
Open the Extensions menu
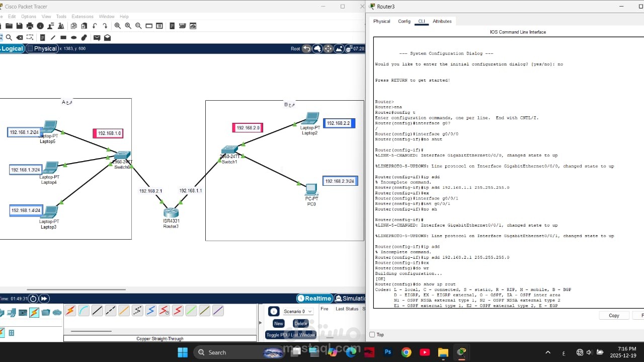pos(83,17)
